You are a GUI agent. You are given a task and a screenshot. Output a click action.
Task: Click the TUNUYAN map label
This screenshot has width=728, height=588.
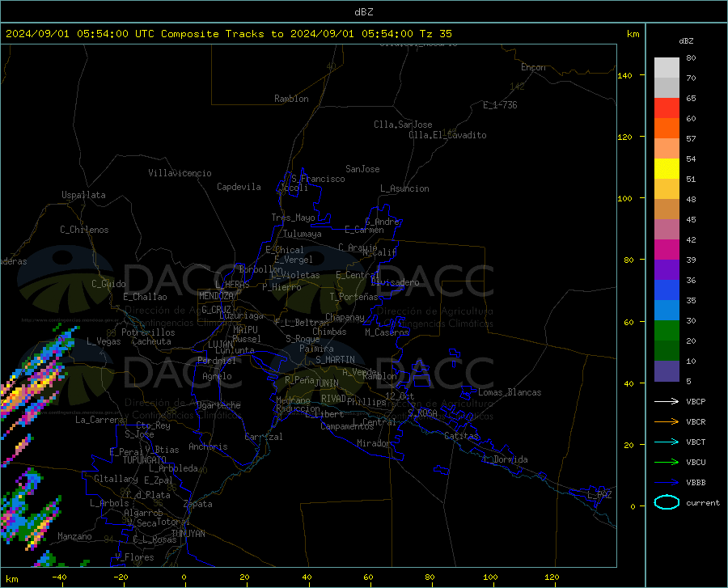click(x=188, y=534)
